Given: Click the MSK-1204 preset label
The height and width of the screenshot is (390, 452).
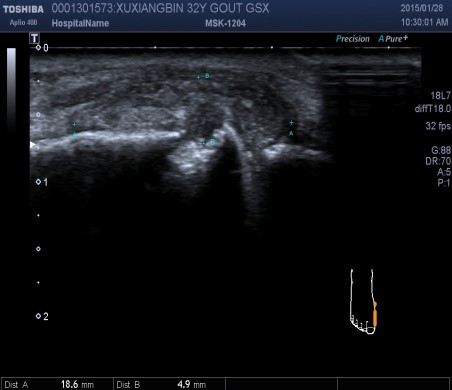Looking at the screenshot, I should point(225,23).
